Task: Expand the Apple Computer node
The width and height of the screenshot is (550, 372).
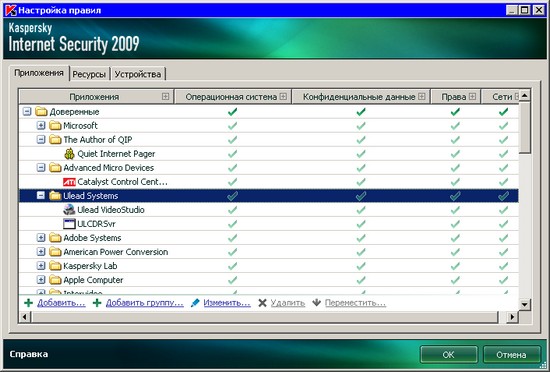Action: coord(41,280)
